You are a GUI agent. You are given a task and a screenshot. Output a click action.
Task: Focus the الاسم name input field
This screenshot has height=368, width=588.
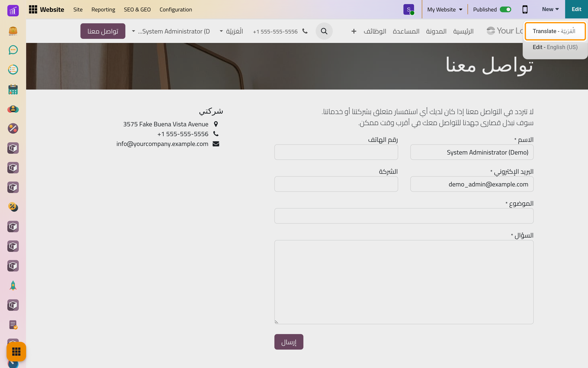point(472,152)
